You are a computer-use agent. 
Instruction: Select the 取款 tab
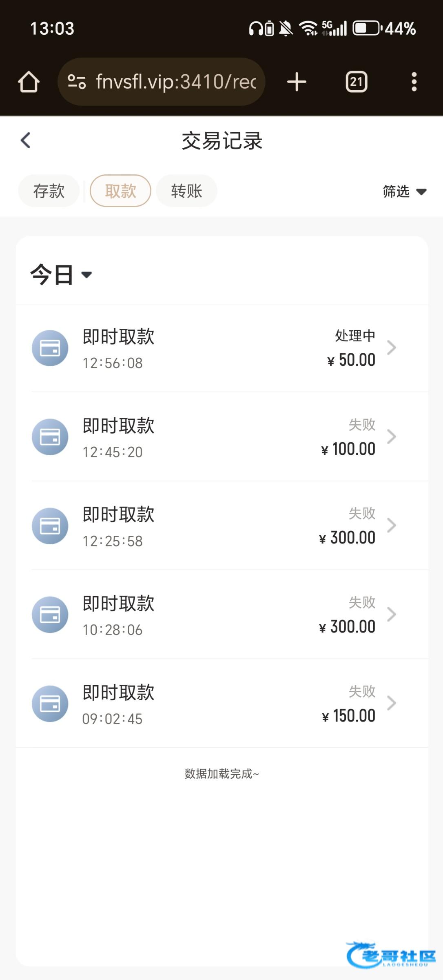[x=120, y=191]
